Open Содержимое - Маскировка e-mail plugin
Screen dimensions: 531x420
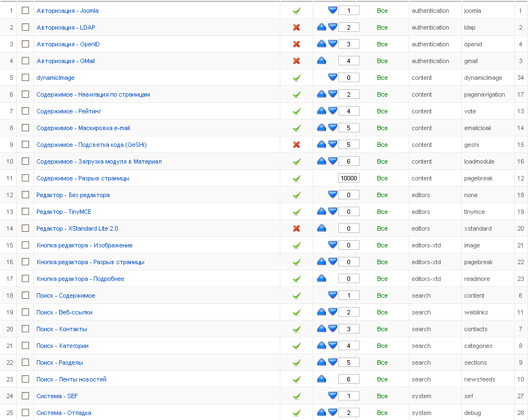[83, 128]
